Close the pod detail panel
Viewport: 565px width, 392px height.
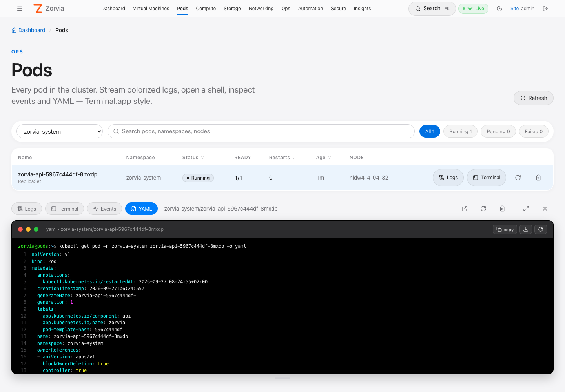point(545,209)
